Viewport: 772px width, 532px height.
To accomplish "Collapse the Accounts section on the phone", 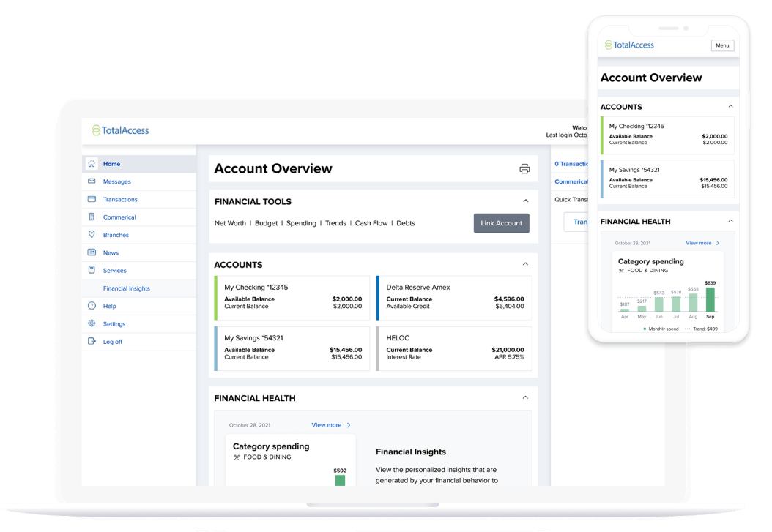I will point(731,106).
